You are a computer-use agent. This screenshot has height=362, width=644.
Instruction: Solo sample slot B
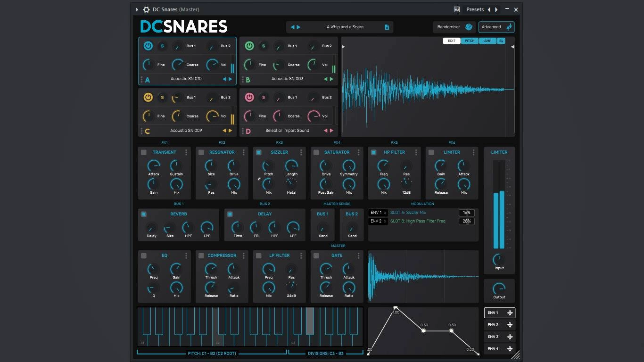pyautogui.click(x=264, y=46)
